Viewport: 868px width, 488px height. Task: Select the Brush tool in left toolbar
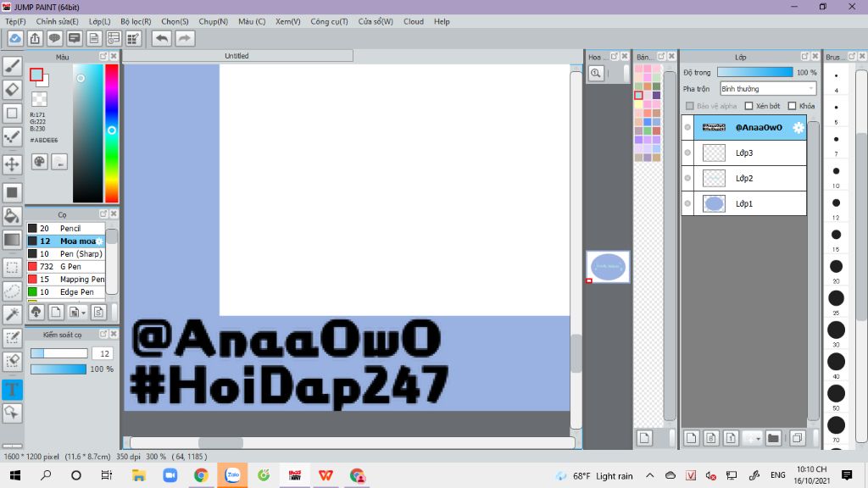tap(12, 66)
